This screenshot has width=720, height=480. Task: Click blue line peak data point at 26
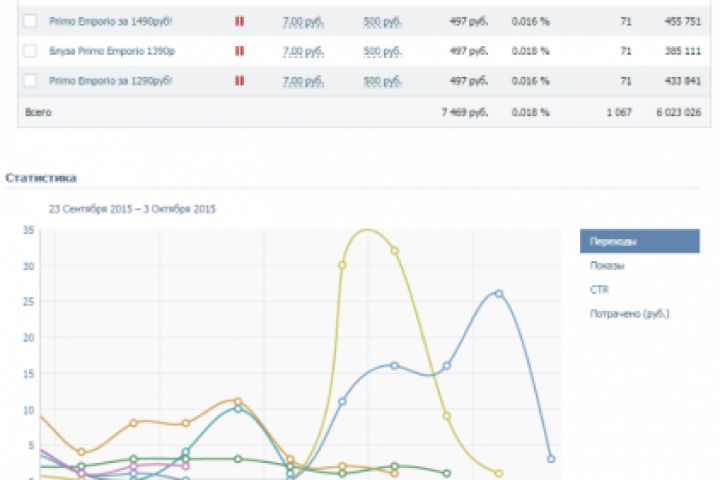[x=499, y=294]
